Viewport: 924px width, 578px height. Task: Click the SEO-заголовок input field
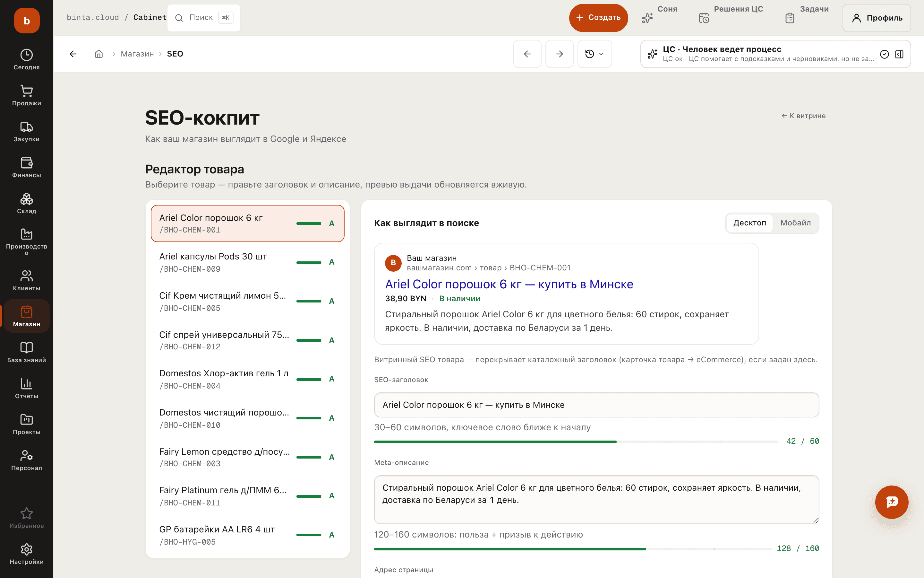click(596, 405)
